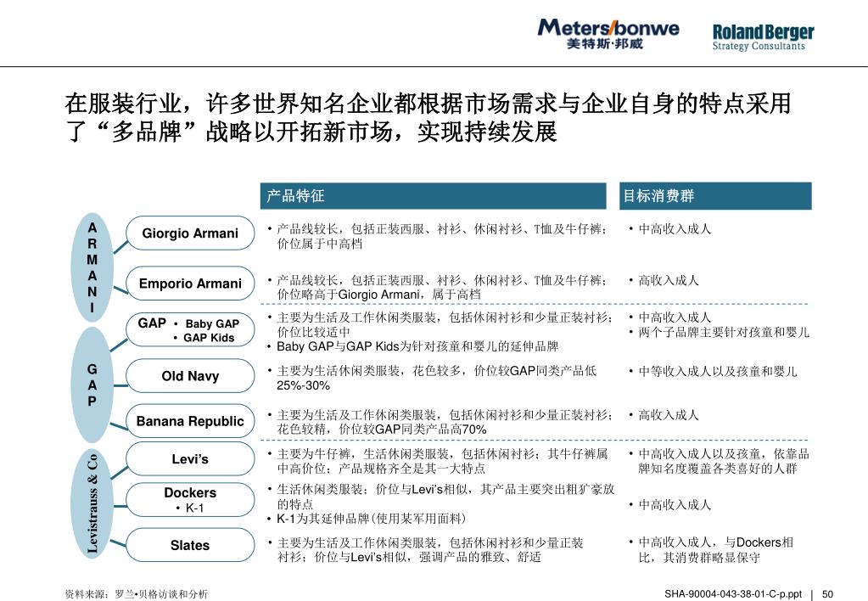The width and height of the screenshot is (868, 601).
Task: Select text 牌知名度覆盖各类喜好的人群
Action: pyautogui.click(x=718, y=469)
